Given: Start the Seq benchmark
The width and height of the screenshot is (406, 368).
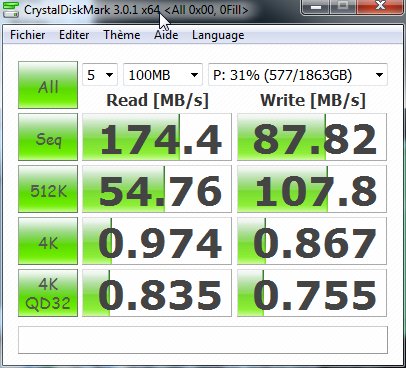Looking at the screenshot, I should (48, 137).
